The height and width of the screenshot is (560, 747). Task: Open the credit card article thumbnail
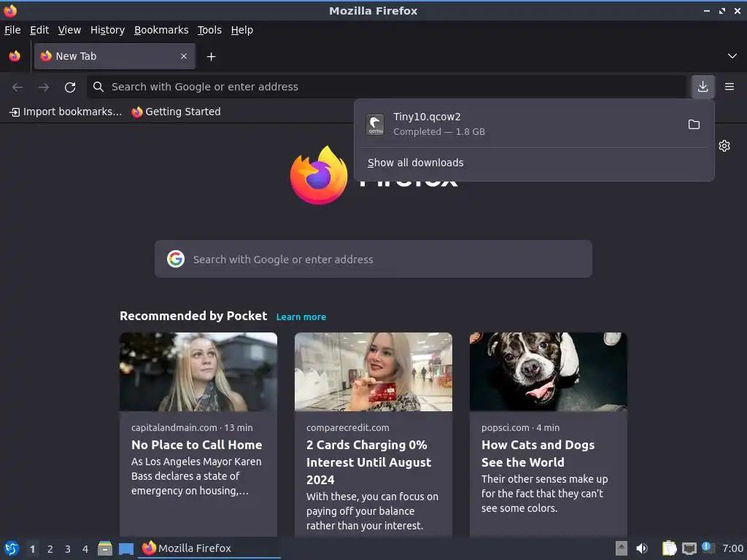coord(373,372)
